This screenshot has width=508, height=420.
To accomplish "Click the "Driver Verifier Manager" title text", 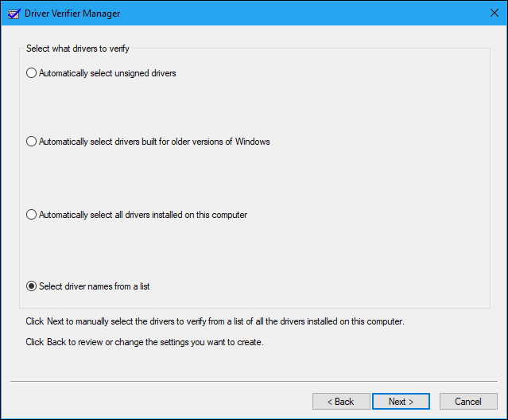I will (73, 14).
